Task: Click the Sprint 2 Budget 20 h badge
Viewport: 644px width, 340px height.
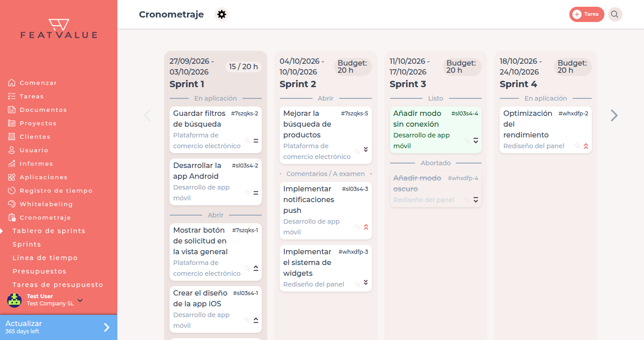Action: coord(353,66)
